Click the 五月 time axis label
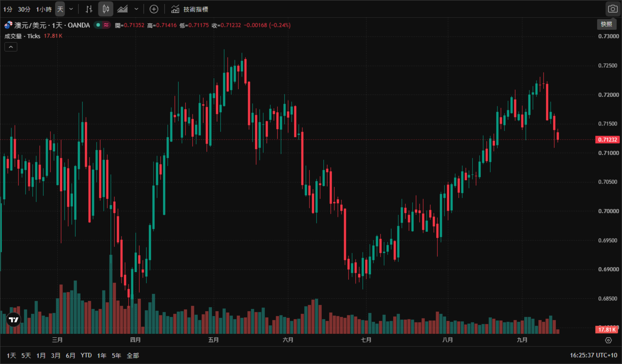622x364 pixels. 213,340
